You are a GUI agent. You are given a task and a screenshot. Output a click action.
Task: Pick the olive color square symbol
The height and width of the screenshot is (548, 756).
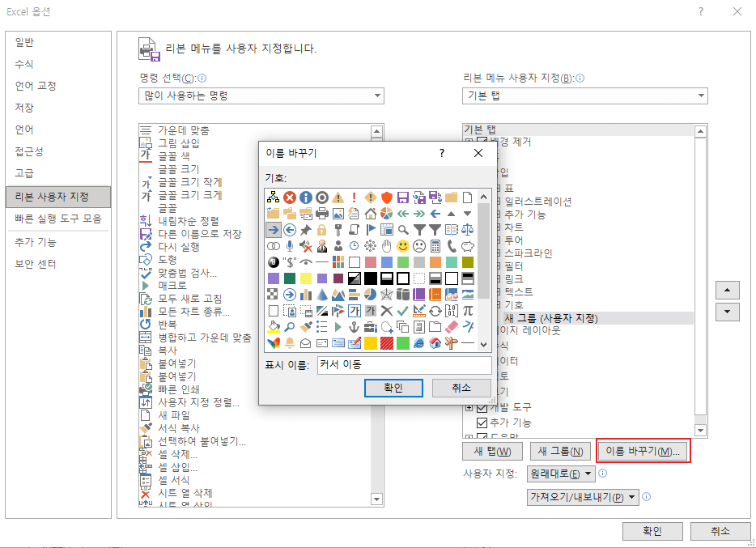pos(468,262)
